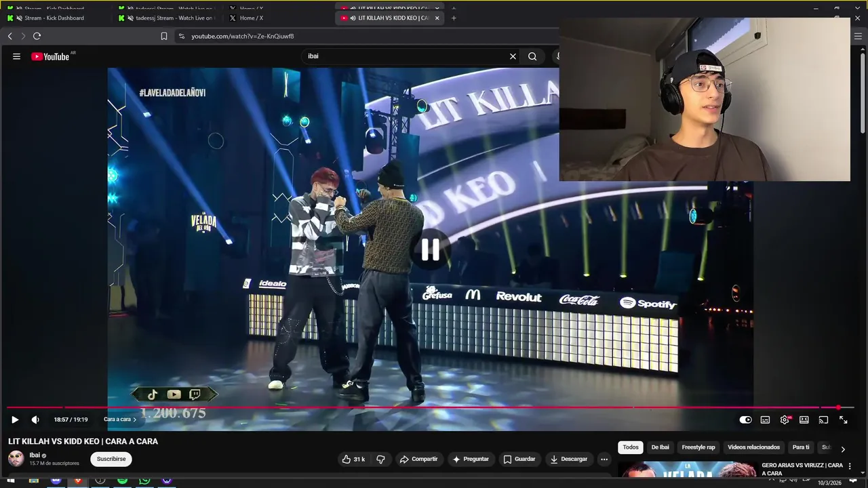The image size is (868, 488).
Task: Switch to theater mode view
Action: 804,420
